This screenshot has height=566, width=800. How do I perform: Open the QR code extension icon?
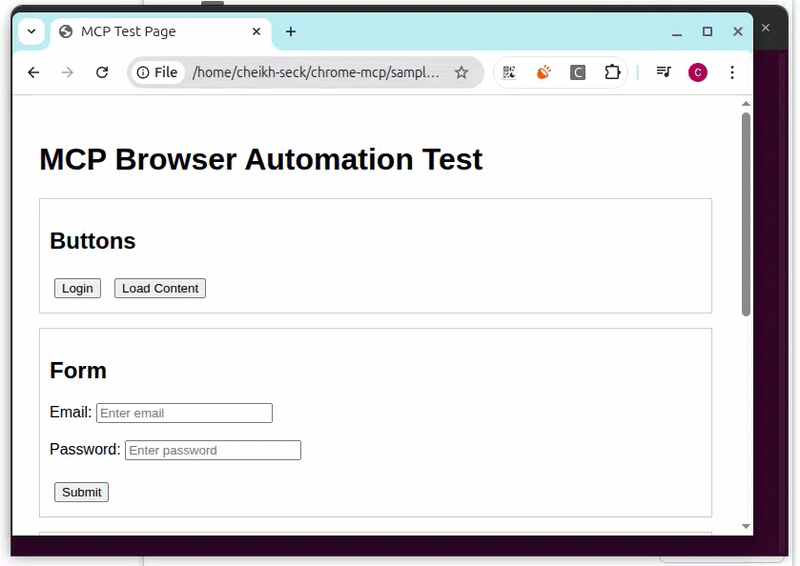tap(509, 72)
